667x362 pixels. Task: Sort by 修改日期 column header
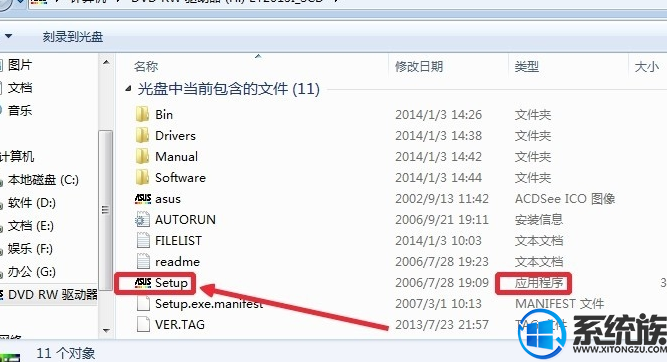point(419,66)
